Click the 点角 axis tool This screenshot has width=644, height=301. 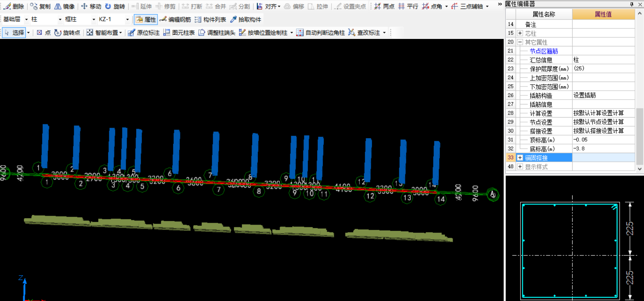point(432,6)
